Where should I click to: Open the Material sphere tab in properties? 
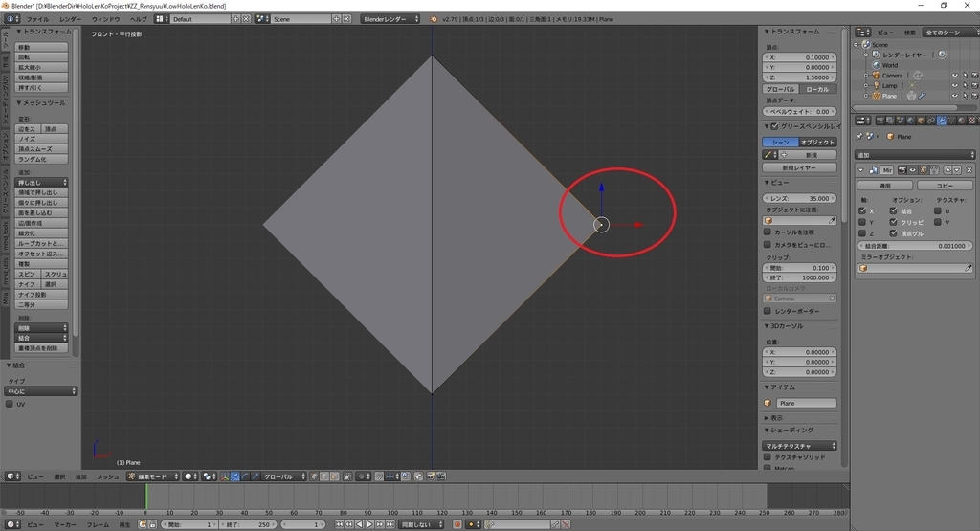(961, 120)
